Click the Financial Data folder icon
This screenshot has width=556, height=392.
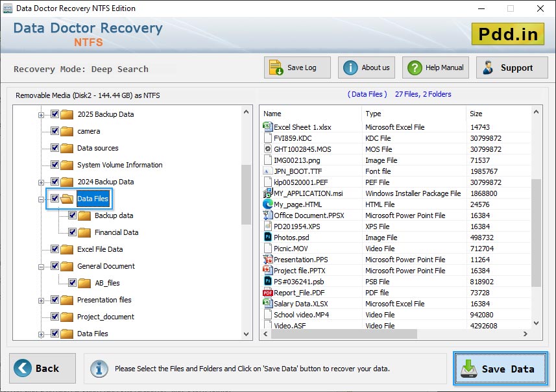click(x=84, y=232)
